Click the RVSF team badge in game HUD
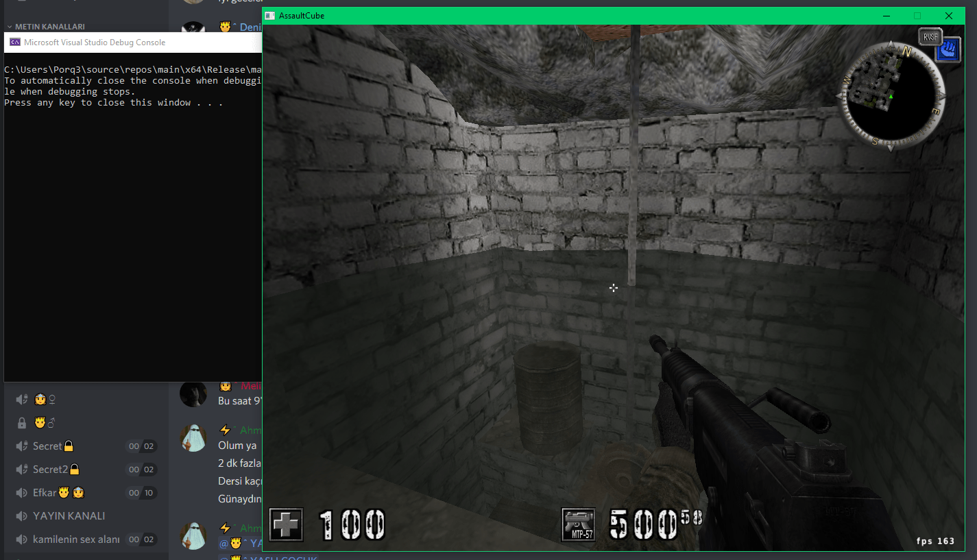The width and height of the screenshot is (977, 560). click(930, 37)
